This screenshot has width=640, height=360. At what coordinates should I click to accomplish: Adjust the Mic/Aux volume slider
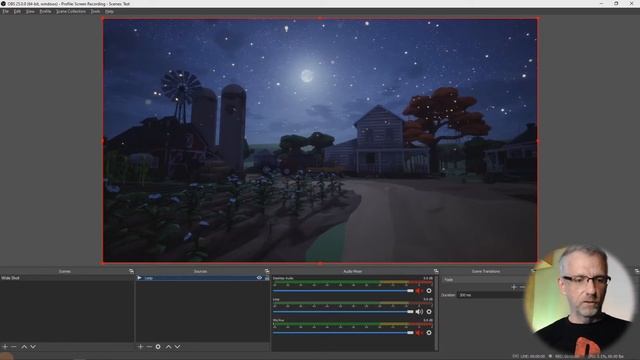(343, 333)
